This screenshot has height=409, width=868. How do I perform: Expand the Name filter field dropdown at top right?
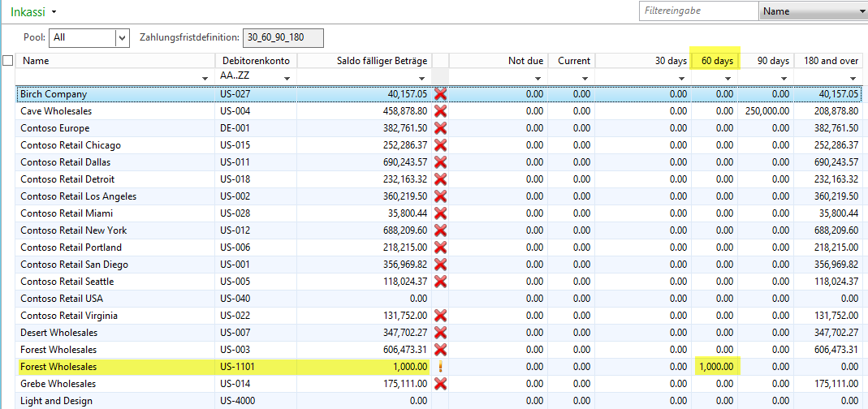(861, 11)
